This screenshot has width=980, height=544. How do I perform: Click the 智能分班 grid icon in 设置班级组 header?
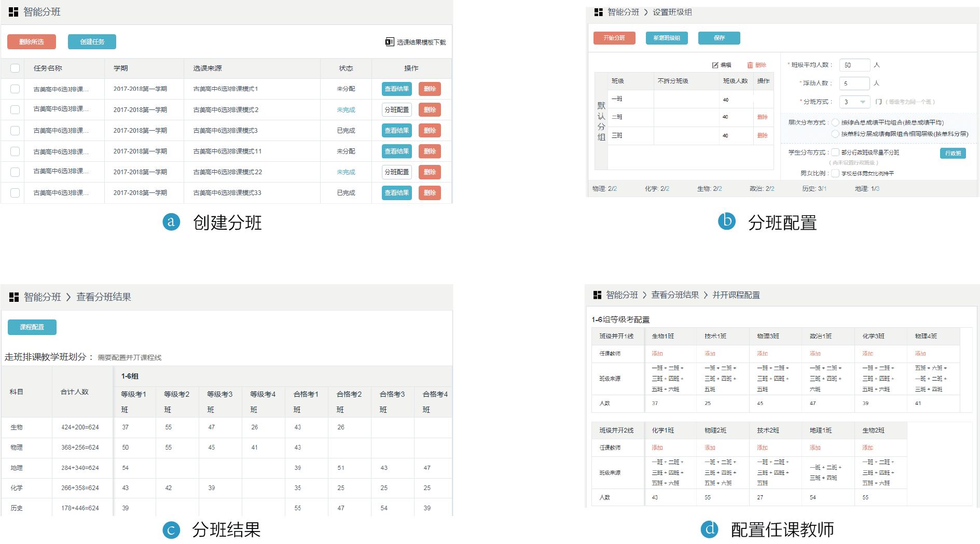click(599, 12)
